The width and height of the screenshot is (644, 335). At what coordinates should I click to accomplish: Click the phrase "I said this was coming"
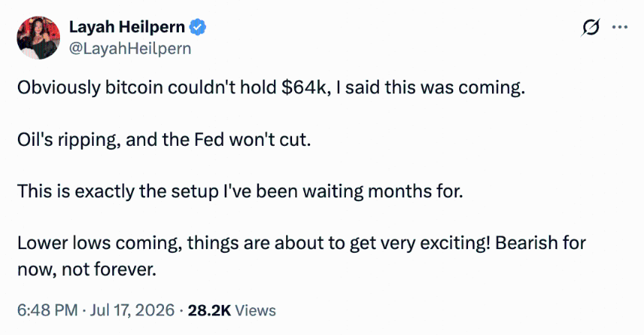point(431,87)
